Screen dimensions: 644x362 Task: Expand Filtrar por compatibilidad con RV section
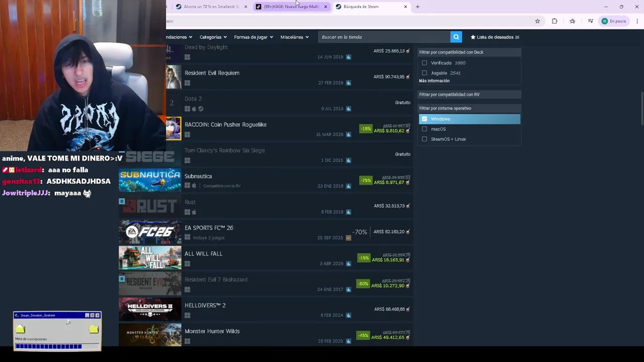point(469,94)
